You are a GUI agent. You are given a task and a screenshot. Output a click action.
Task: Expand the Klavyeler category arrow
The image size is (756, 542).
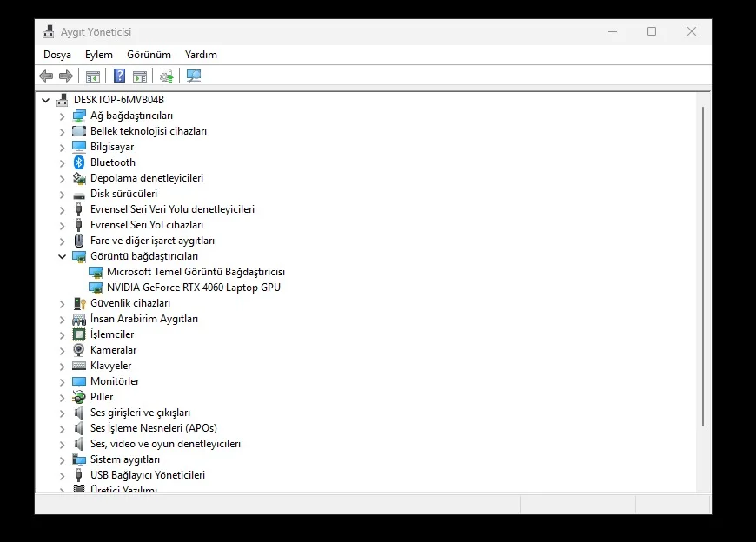[63, 367]
